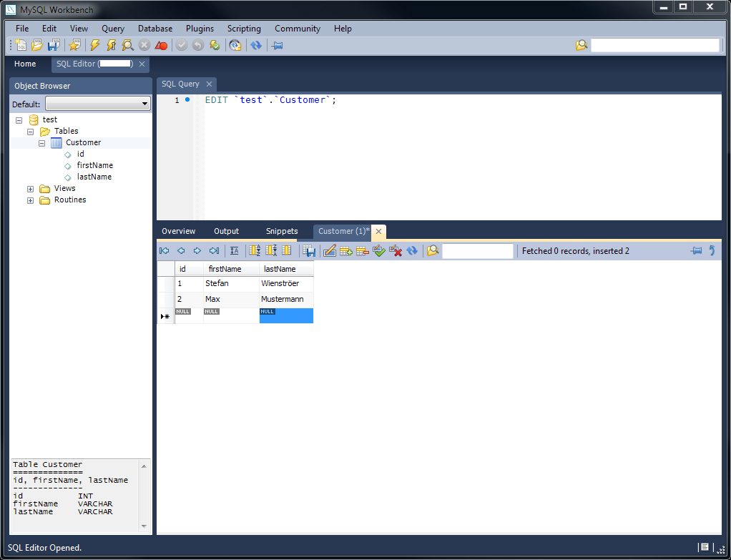The height and width of the screenshot is (560, 731).
Task: Run EXPLAIN on the query
Action: [128, 45]
